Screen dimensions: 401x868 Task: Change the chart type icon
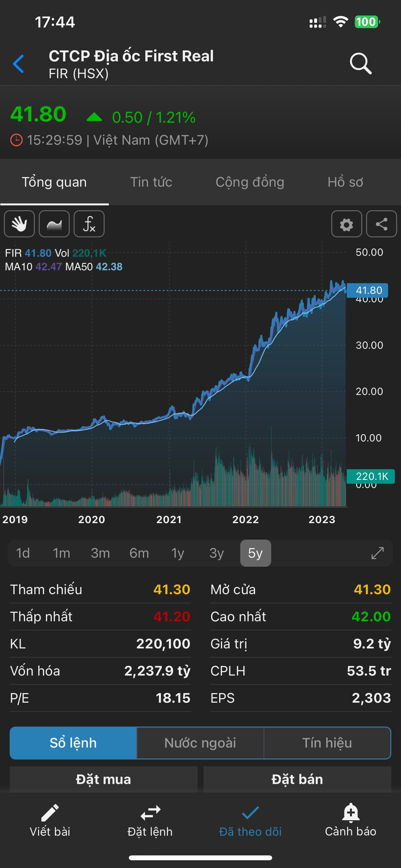tap(54, 224)
